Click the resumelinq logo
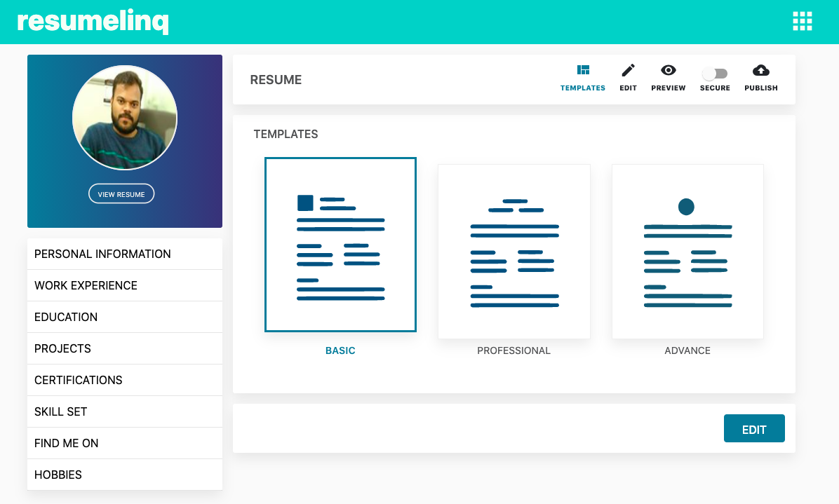This screenshot has width=839, height=504. 93,21
